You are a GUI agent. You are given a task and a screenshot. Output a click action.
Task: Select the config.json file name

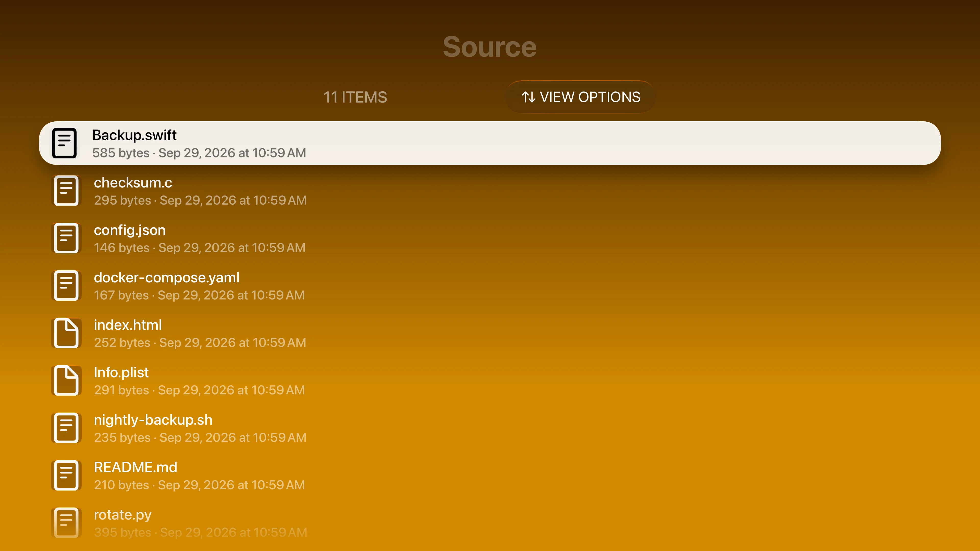pyautogui.click(x=130, y=230)
